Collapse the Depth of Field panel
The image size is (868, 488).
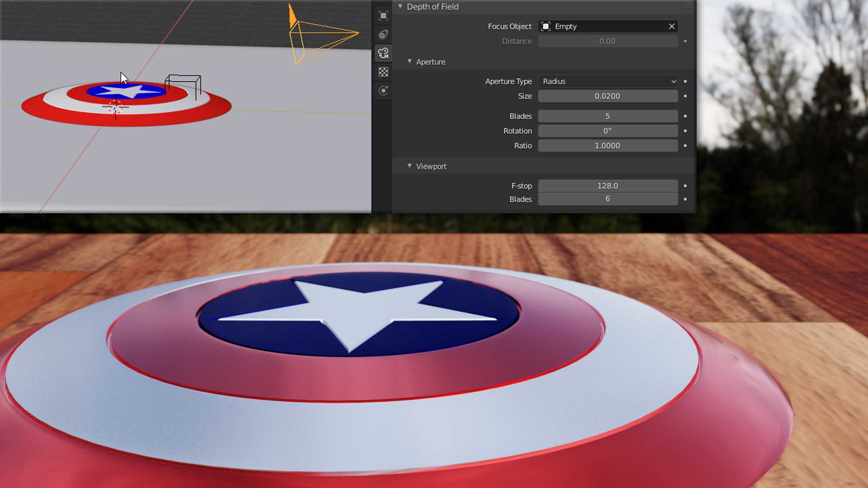pos(400,6)
